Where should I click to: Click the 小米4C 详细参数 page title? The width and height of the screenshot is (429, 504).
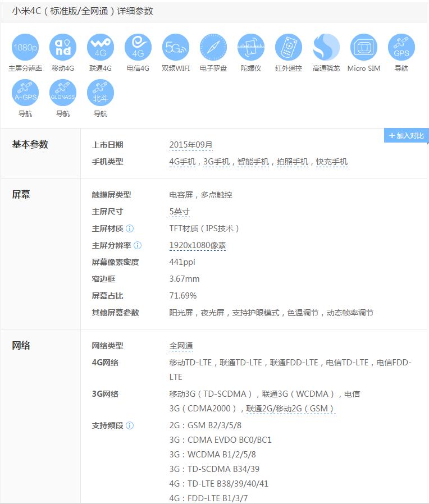(x=83, y=11)
